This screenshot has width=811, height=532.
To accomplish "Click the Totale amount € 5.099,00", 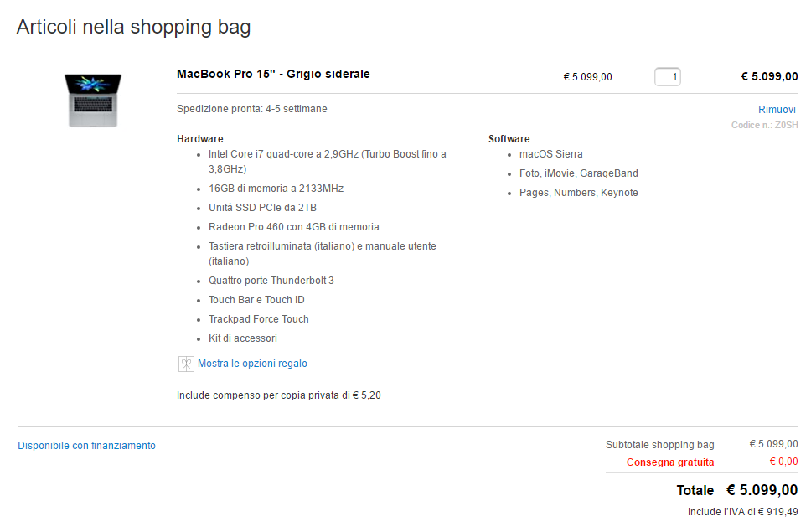I will 762,490.
